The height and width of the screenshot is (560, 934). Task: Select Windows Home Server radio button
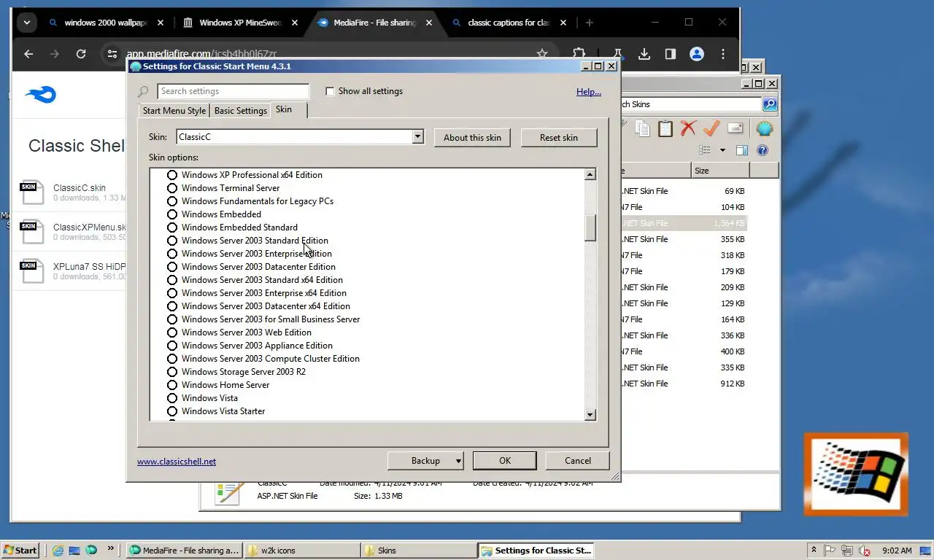(172, 385)
